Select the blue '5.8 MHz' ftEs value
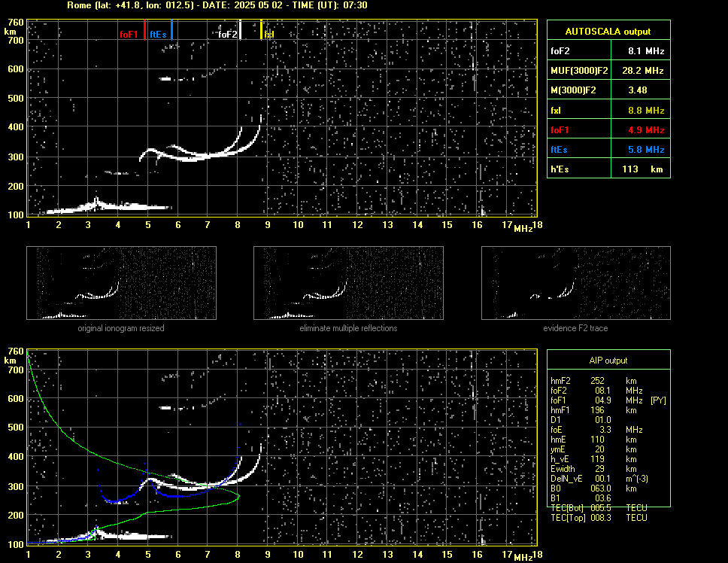The height and width of the screenshot is (563, 728). pos(646,150)
